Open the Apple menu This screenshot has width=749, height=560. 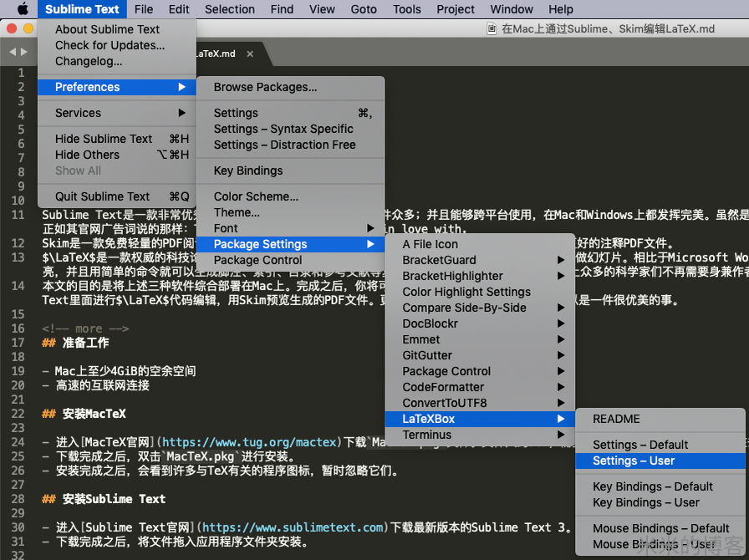[x=23, y=9]
